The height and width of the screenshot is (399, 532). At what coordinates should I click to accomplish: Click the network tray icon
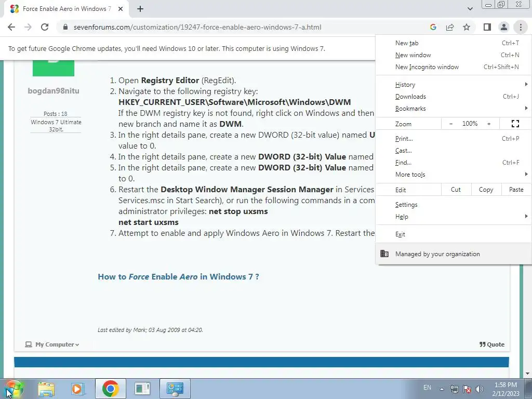coord(454,389)
